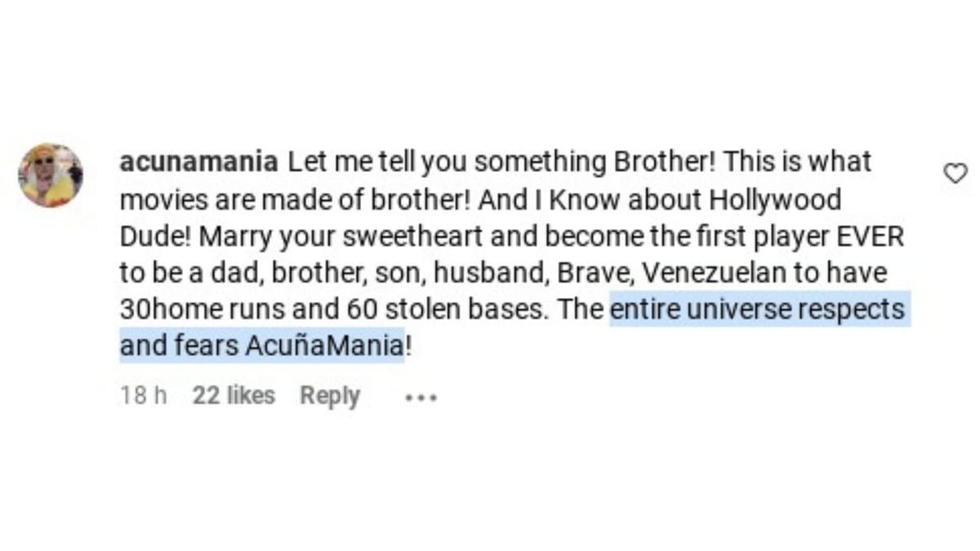This screenshot has width=980, height=551.
Task: Click "60 stolen bases" in the comment
Action: (442, 309)
